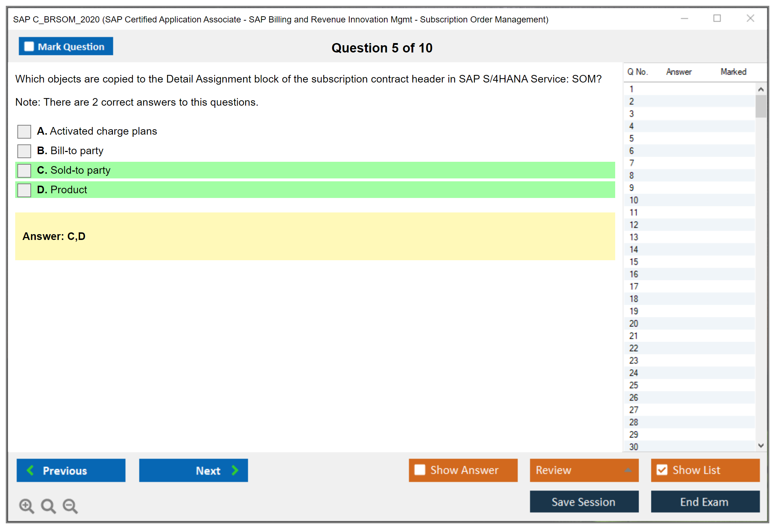
Task: Click the reset zoom magnifier icon
Action: point(48,506)
